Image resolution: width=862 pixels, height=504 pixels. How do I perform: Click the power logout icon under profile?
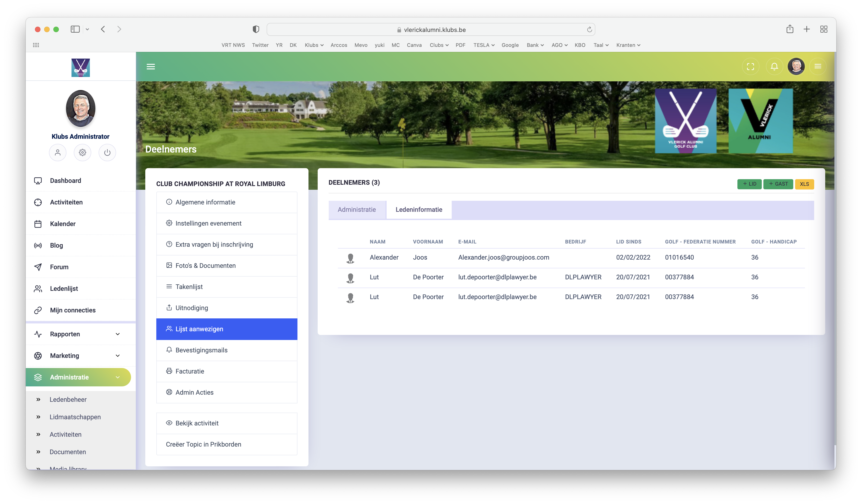click(107, 153)
